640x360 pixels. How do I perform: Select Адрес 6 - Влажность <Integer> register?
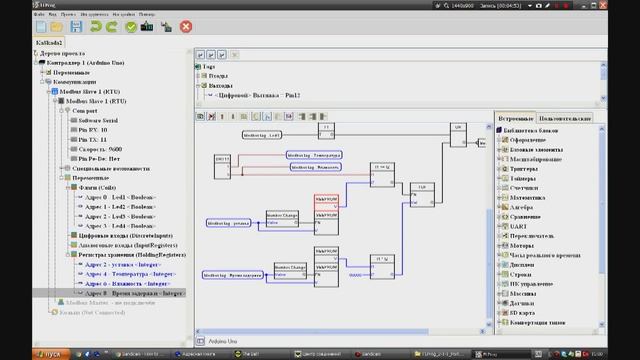127,284
